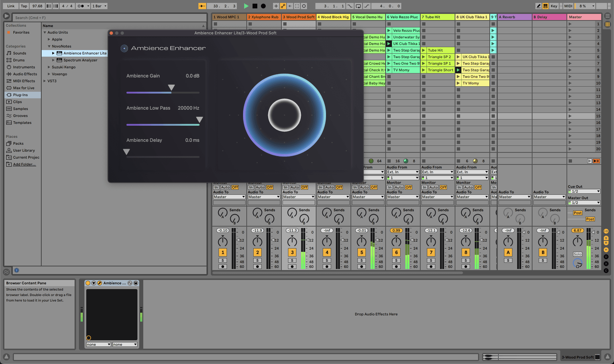Arm track 1 for recording
The image size is (614, 364).
click(x=223, y=266)
